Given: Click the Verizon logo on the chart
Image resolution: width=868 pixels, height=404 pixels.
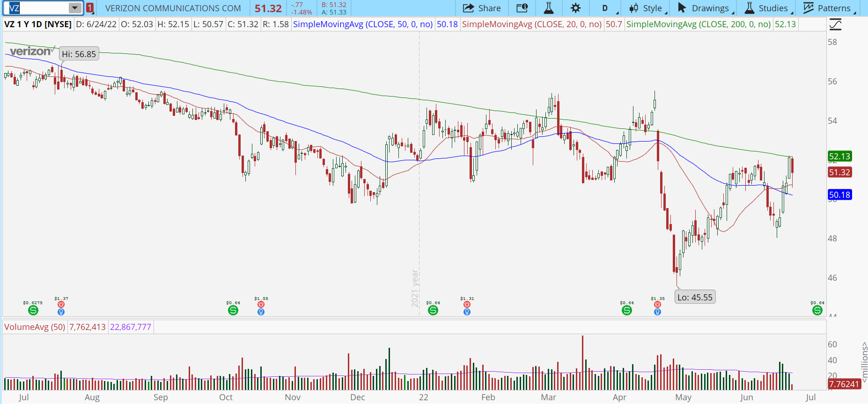Looking at the screenshot, I should (x=32, y=51).
